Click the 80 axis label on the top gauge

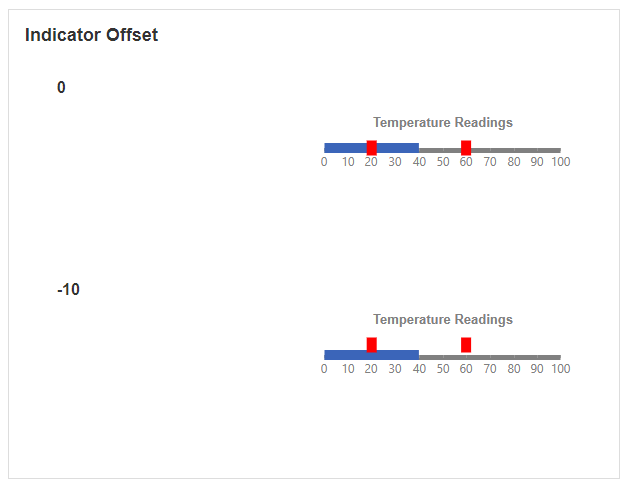(513, 162)
